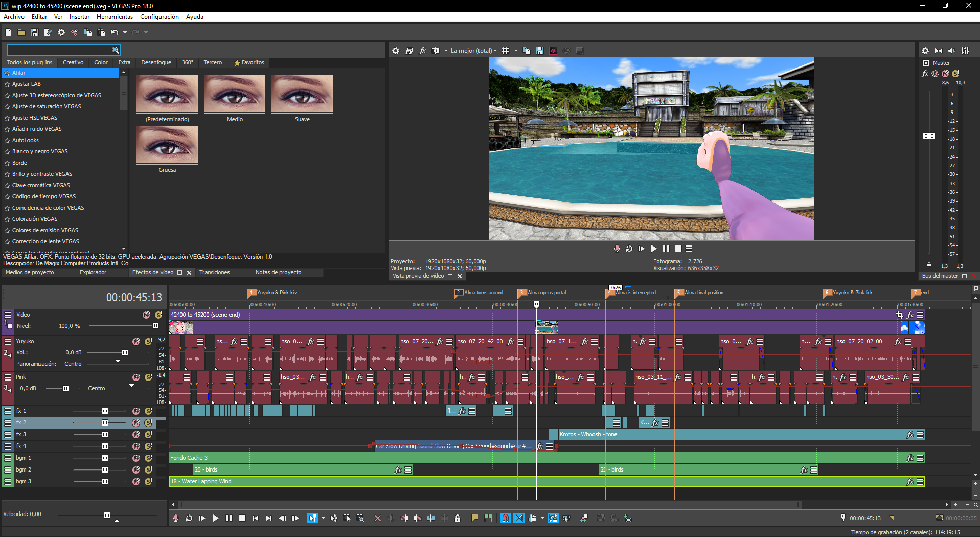Toggle loop playback on the timeline transport
This screenshot has width=980, height=537.
coord(189,518)
